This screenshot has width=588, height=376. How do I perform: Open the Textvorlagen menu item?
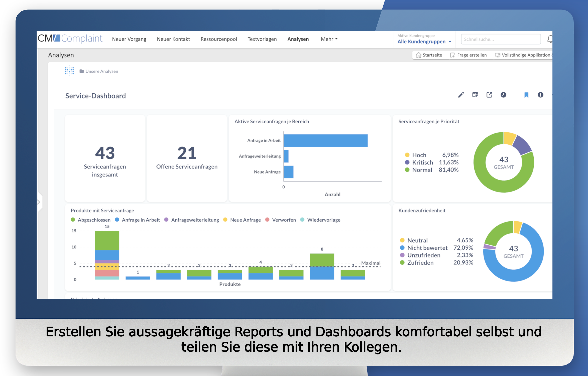[262, 39]
